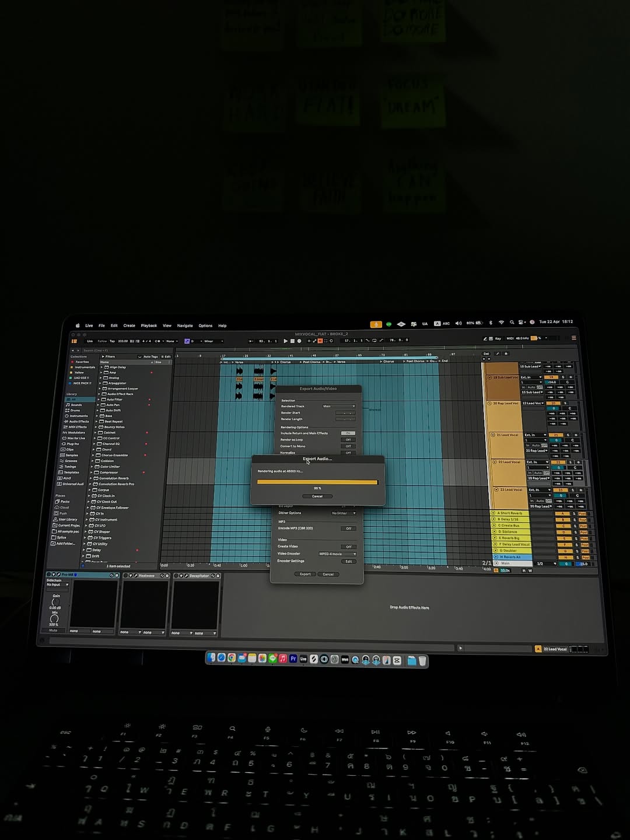Open the Dither Options dropdown
The image size is (630, 840).
[x=344, y=513]
